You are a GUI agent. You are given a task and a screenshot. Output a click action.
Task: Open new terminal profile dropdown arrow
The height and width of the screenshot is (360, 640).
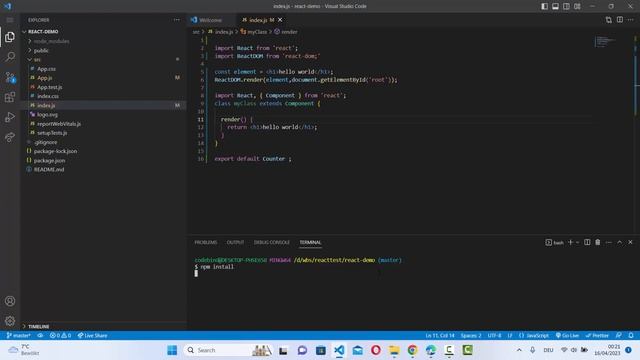point(577,242)
